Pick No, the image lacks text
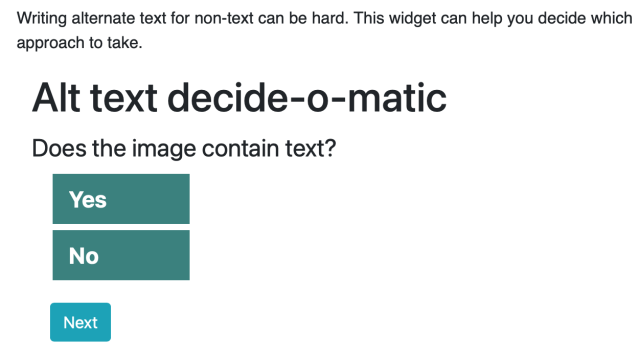This screenshot has width=640, height=360. 121,255
